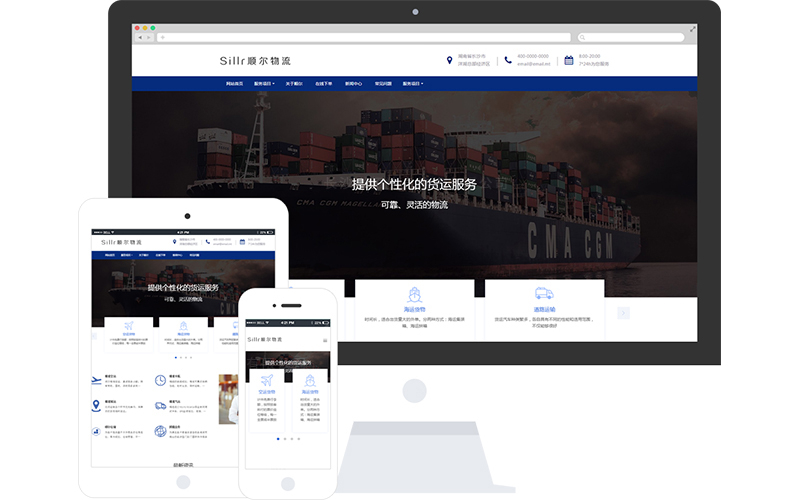Click the departing plane feature icon on the tablet
The height and width of the screenshot is (500, 800).
pyautogui.click(x=96, y=381)
